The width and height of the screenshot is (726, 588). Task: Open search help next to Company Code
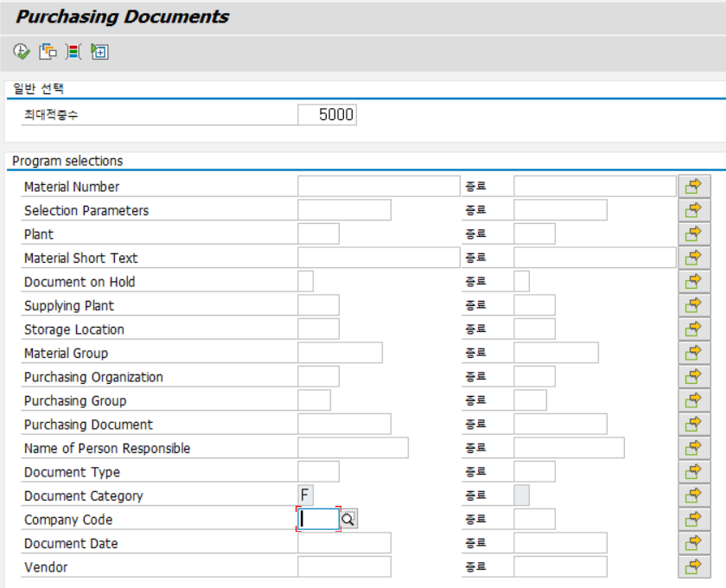[348, 520]
